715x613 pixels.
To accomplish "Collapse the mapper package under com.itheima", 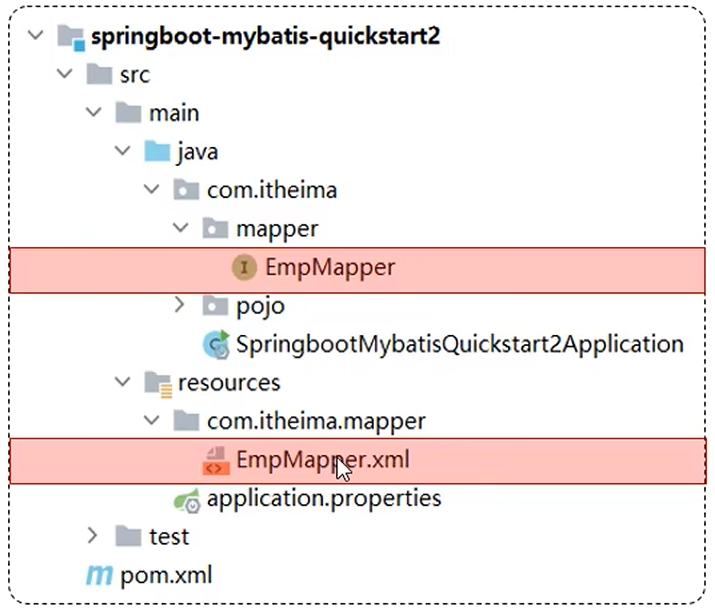I will tap(181, 229).
